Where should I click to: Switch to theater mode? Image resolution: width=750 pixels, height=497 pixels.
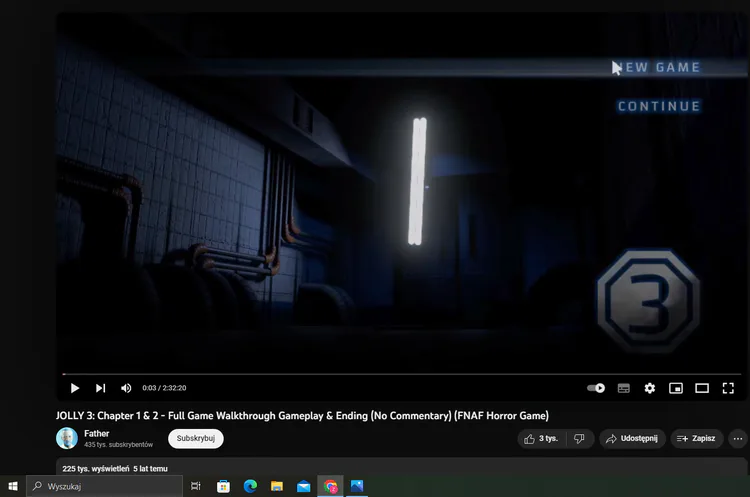(702, 388)
